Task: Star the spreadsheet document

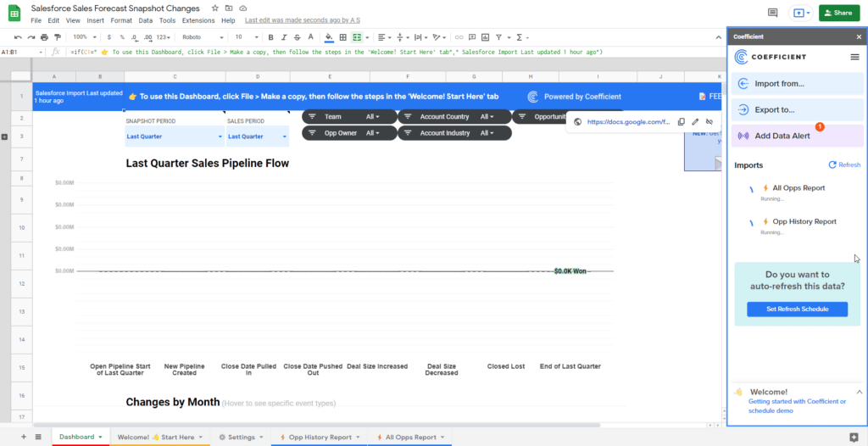Action: click(214, 8)
